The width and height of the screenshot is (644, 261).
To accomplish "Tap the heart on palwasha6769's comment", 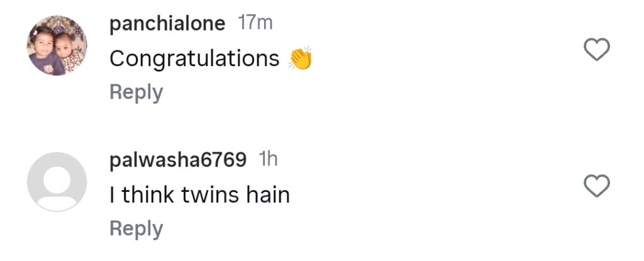I will [597, 186].
